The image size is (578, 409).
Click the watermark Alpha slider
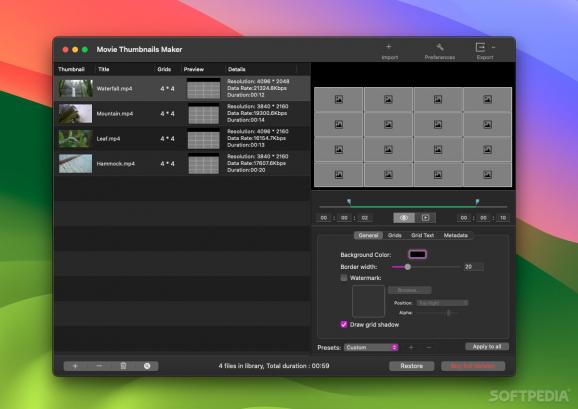(437, 313)
